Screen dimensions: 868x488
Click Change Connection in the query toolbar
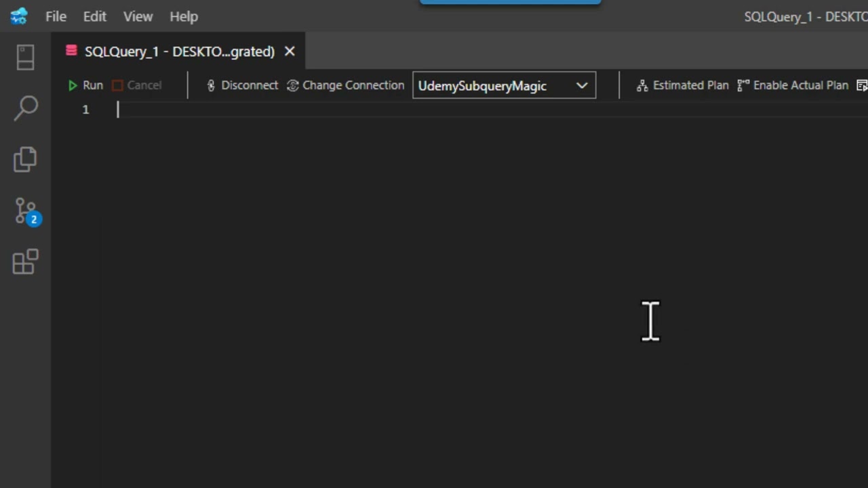[x=346, y=85]
